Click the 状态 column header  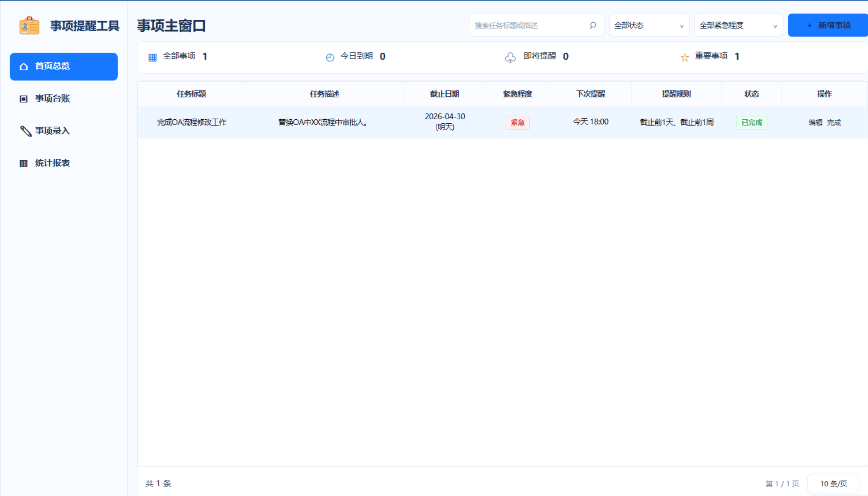(x=751, y=94)
